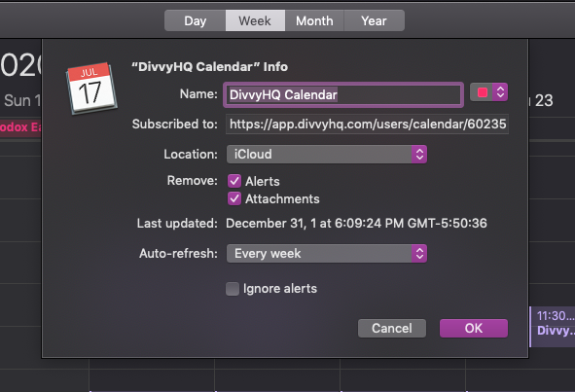575x392 pixels.
Task: Click the Cancel button
Action: coord(392,328)
